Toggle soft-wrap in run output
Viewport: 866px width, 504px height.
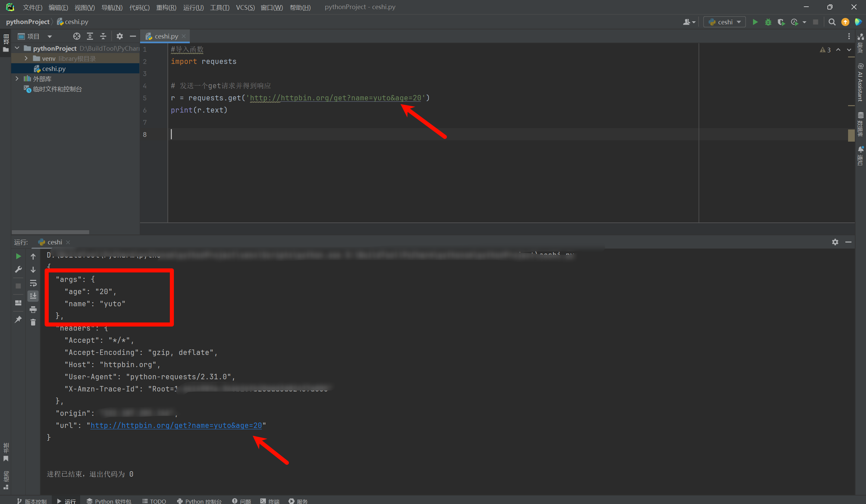33,283
